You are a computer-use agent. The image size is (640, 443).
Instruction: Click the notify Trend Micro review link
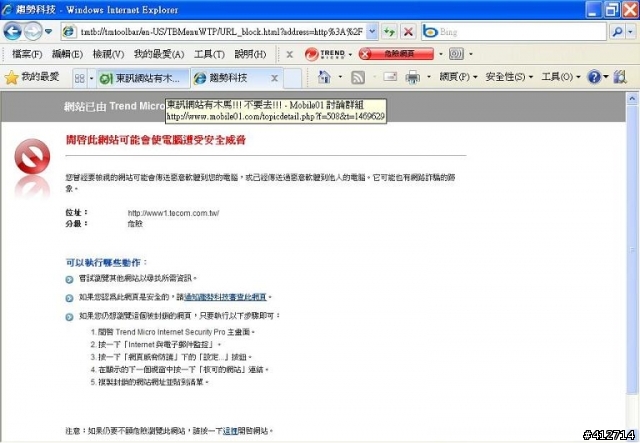tap(225, 297)
